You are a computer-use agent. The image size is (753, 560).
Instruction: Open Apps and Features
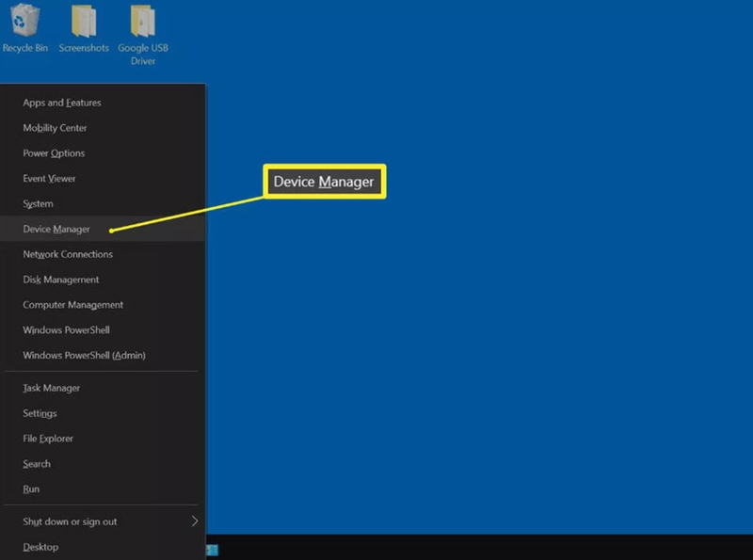[104, 103]
